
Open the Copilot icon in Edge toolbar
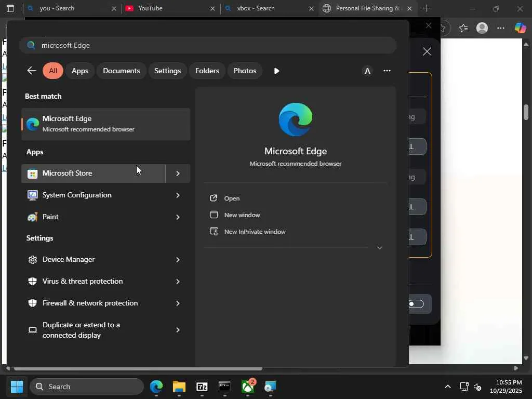click(x=520, y=28)
